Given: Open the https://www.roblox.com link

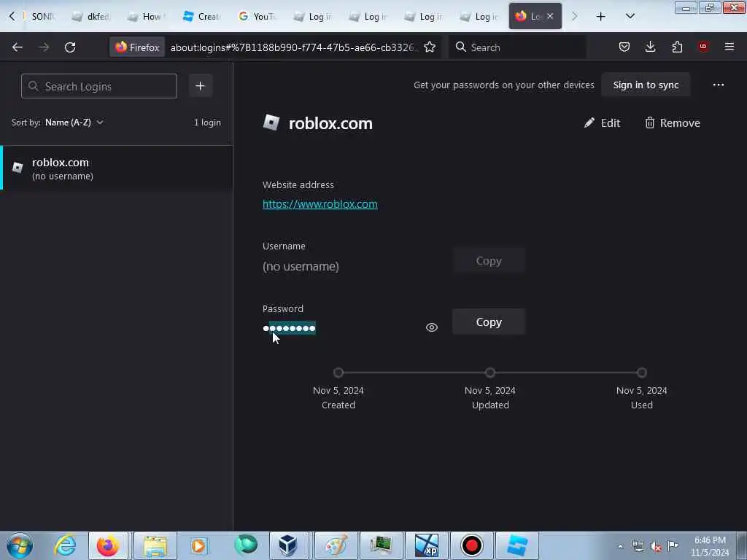Looking at the screenshot, I should [320, 204].
